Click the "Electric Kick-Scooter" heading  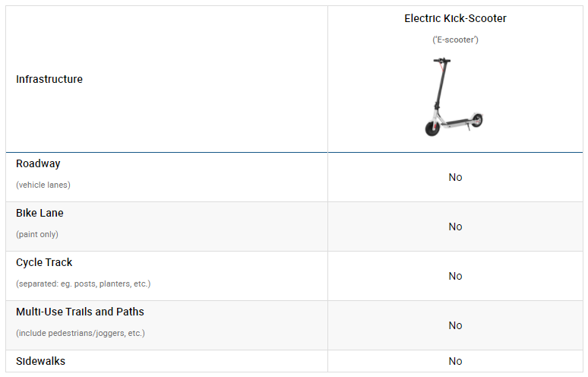tap(455, 18)
